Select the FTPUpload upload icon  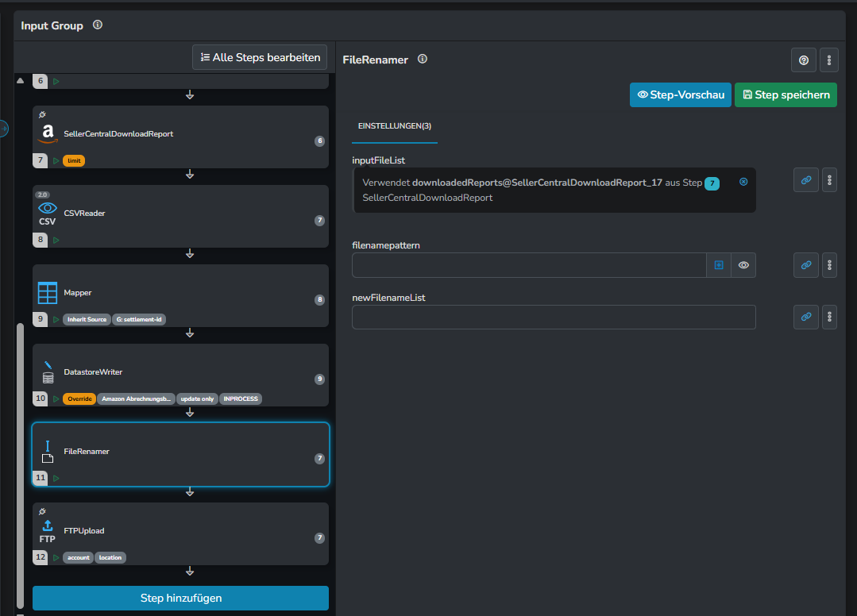[x=48, y=531]
